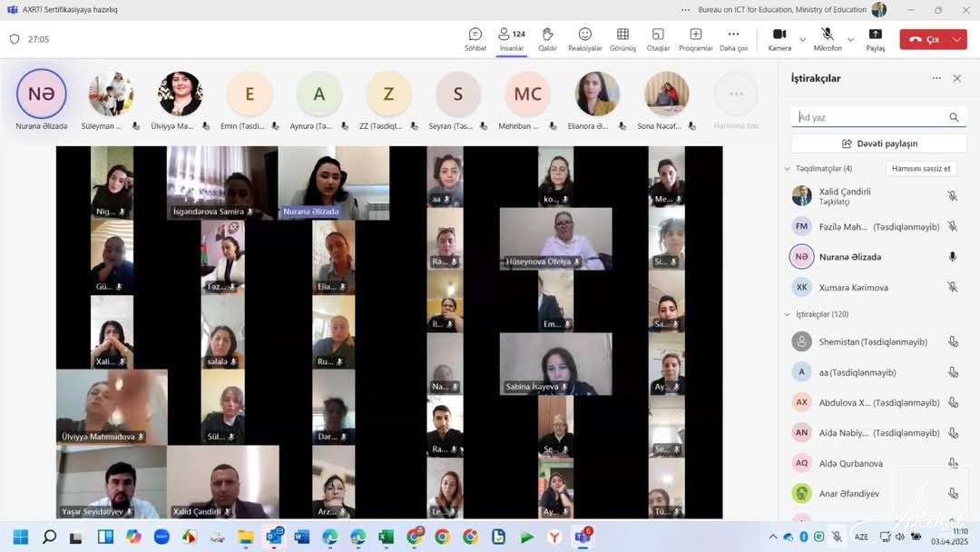
Task: Open the Söhbət chat panel
Action: (x=475, y=38)
